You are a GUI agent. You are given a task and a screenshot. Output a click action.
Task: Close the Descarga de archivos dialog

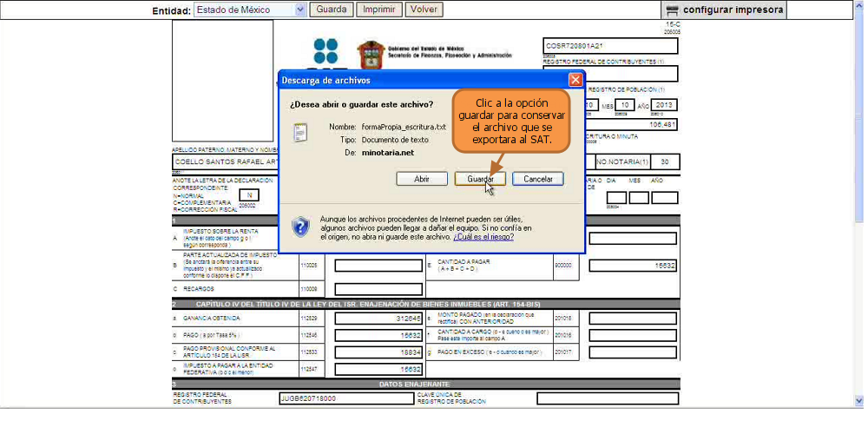coord(575,80)
